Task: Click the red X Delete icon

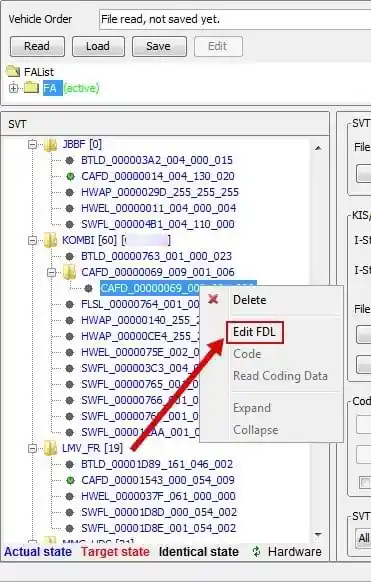Action: [x=213, y=299]
